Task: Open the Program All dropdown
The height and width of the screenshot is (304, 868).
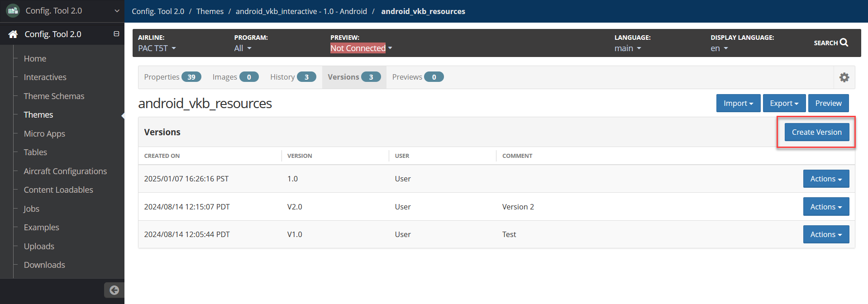Action: pyautogui.click(x=243, y=48)
